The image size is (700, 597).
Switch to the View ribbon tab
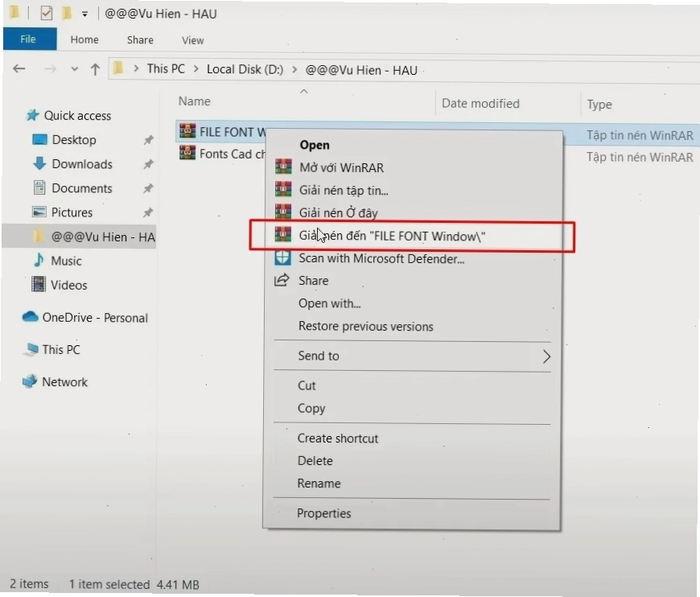click(x=193, y=41)
